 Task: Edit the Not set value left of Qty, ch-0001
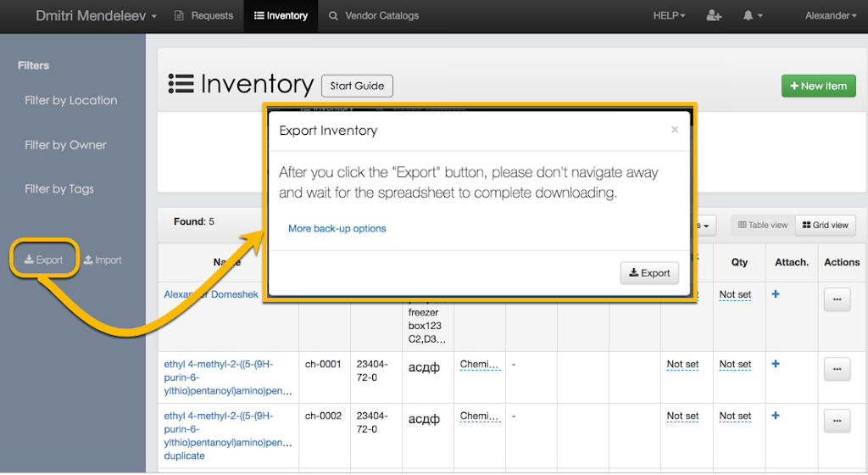(682, 364)
